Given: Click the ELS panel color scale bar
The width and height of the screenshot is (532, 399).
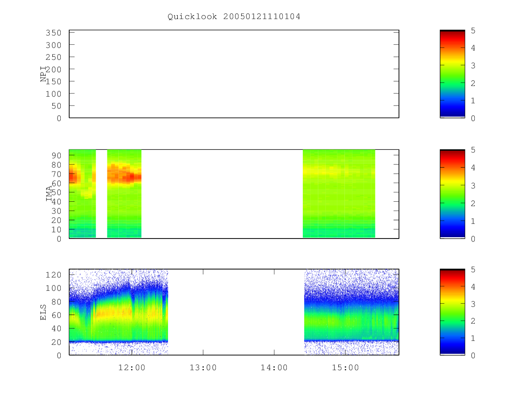Looking at the screenshot, I should [x=452, y=312].
